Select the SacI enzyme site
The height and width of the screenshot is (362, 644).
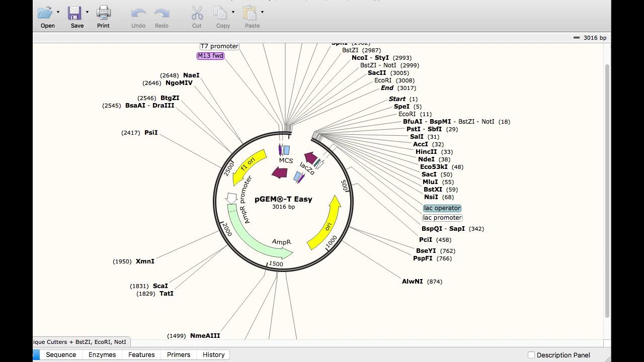tap(429, 174)
